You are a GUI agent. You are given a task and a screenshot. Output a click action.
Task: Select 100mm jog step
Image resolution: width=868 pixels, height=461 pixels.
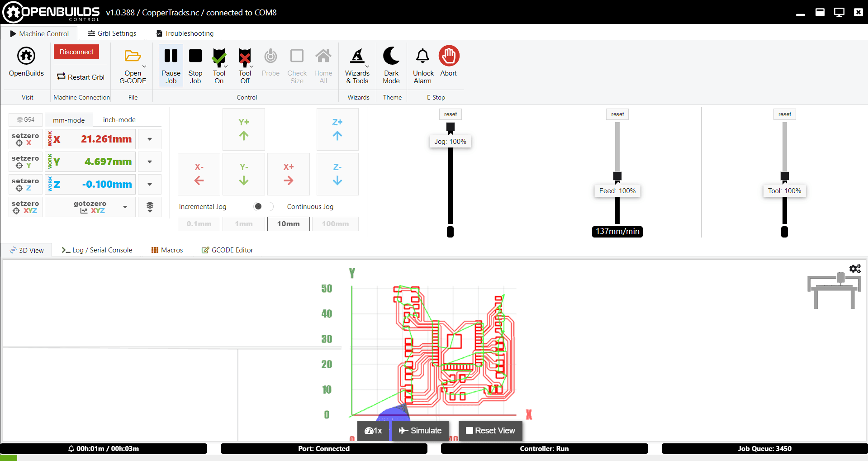point(335,224)
